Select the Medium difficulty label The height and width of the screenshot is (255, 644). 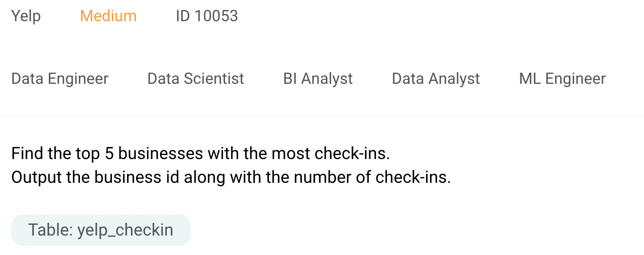[x=108, y=16]
